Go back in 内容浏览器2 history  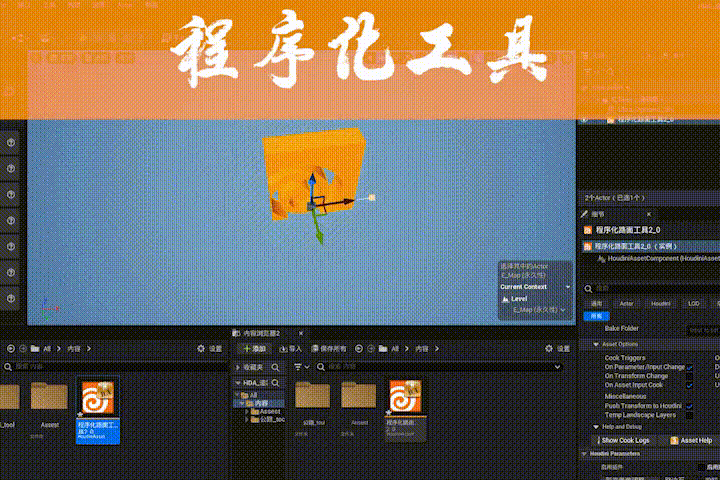pos(359,349)
